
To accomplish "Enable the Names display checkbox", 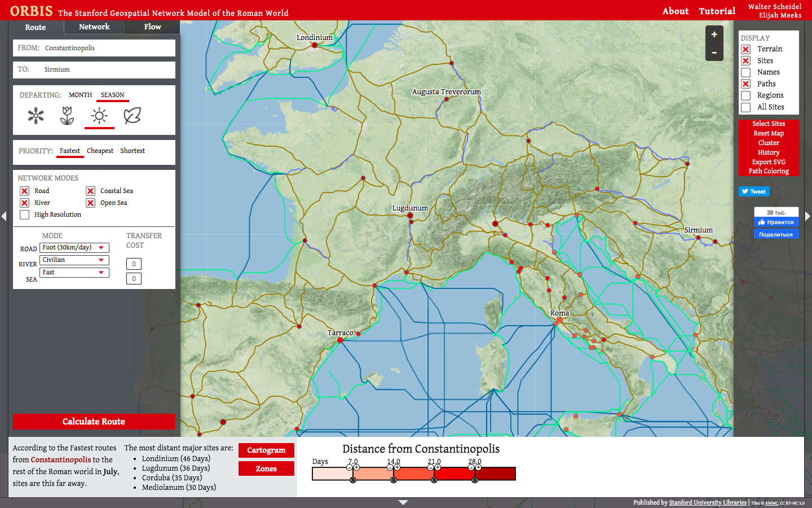I will [x=745, y=72].
